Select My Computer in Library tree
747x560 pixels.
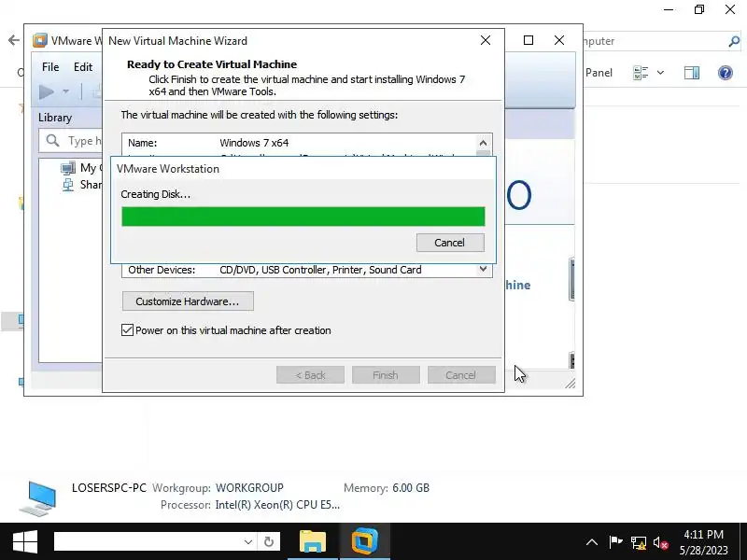(x=79, y=168)
